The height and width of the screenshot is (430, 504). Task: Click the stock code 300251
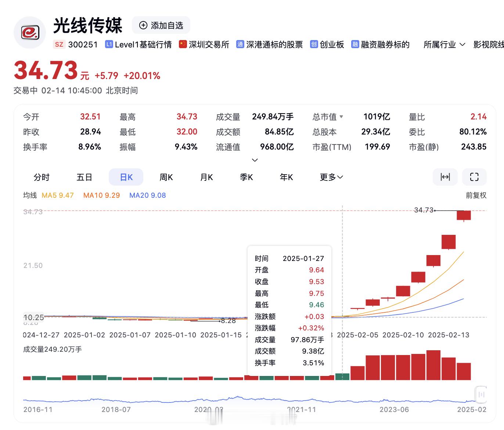tap(83, 44)
